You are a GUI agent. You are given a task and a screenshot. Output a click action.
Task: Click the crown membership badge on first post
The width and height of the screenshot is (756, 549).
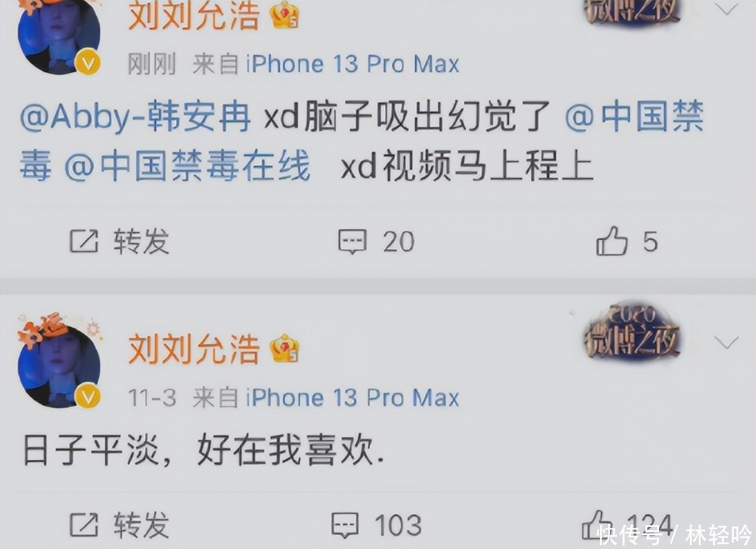pos(284,14)
